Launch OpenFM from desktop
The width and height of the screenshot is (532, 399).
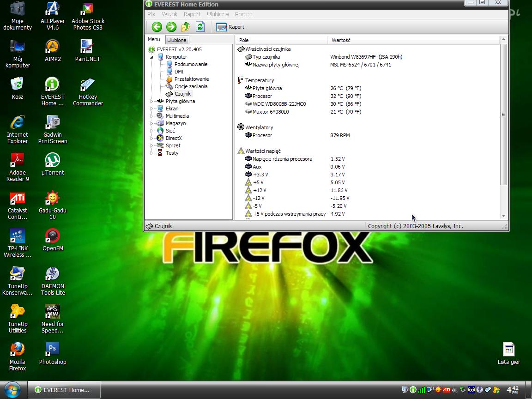click(53, 240)
